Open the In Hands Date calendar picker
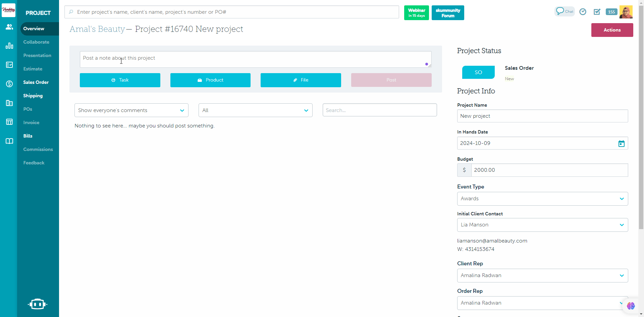The image size is (644, 317). [x=621, y=144]
